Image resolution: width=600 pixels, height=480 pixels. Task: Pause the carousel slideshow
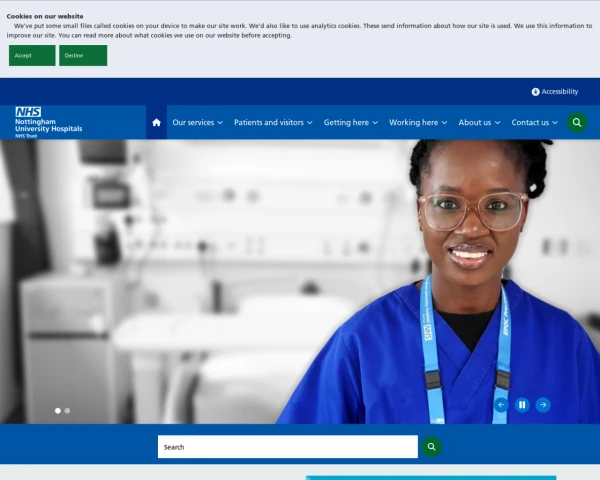click(x=522, y=405)
